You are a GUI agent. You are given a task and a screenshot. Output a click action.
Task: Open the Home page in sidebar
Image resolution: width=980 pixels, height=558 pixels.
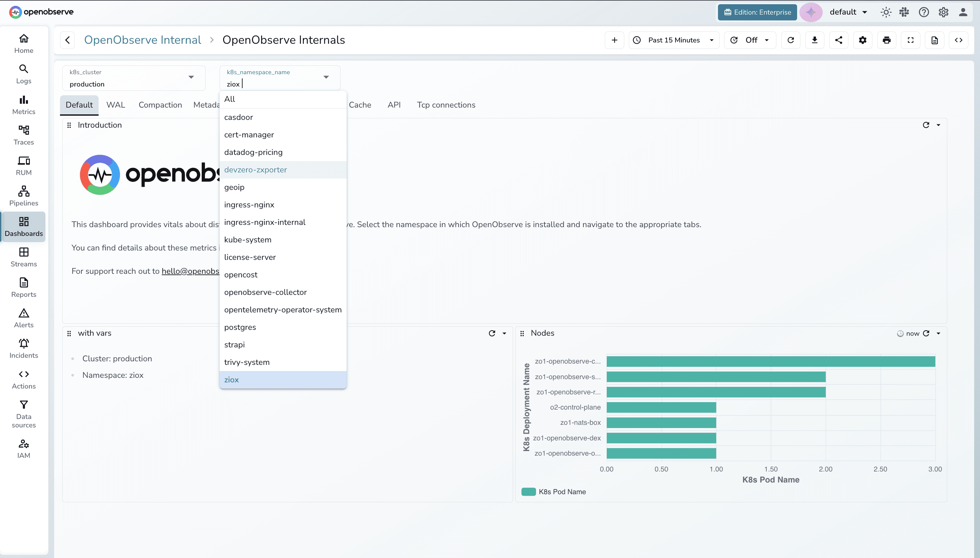(x=24, y=44)
